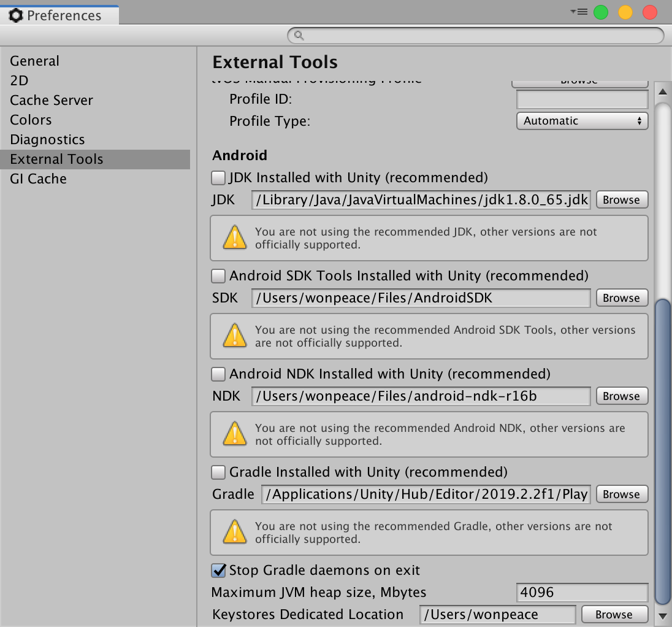Select Colors in the sidebar
Image resolution: width=672 pixels, height=627 pixels.
click(x=31, y=120)
